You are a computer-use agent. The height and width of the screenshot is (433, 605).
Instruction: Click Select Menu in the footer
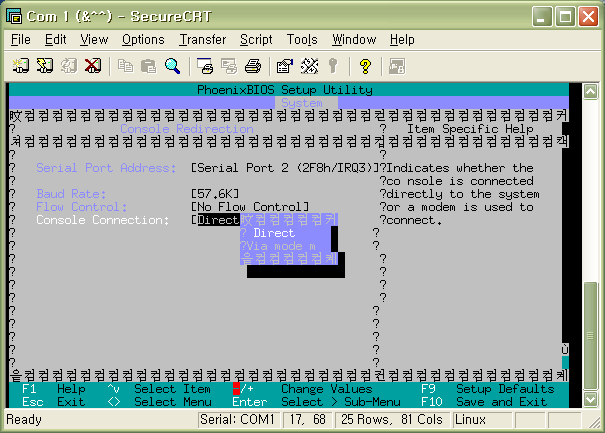(x=172, y=402)
